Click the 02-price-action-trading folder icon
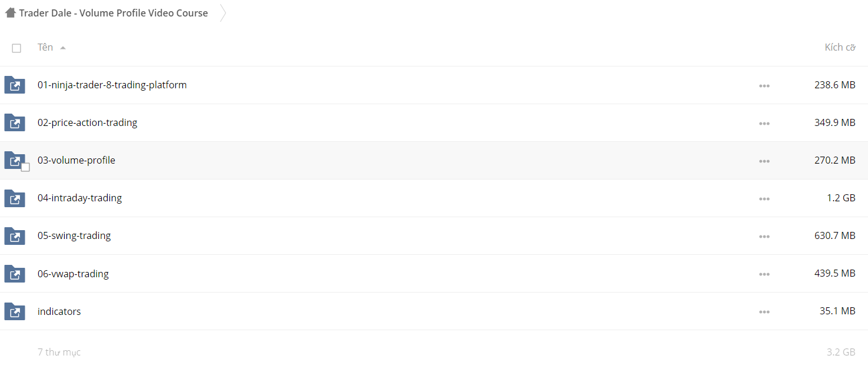Screen dimensions: 868x372 point(15,123)
